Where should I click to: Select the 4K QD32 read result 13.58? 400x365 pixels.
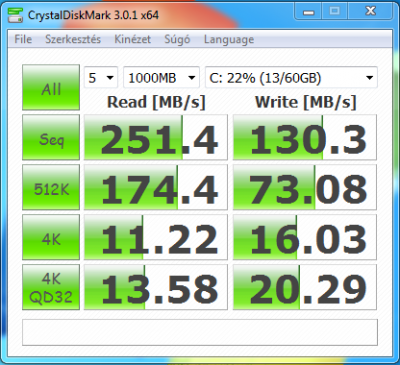pos(156,287)
